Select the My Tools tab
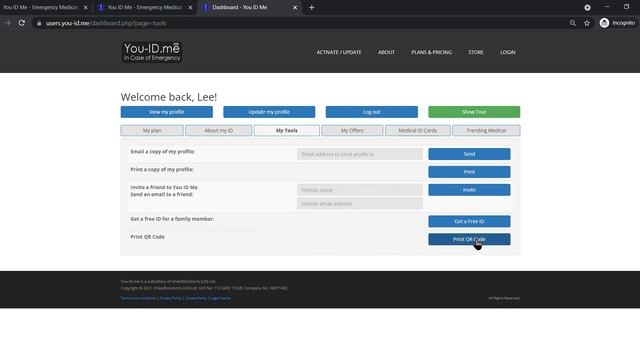 [287, 131]
